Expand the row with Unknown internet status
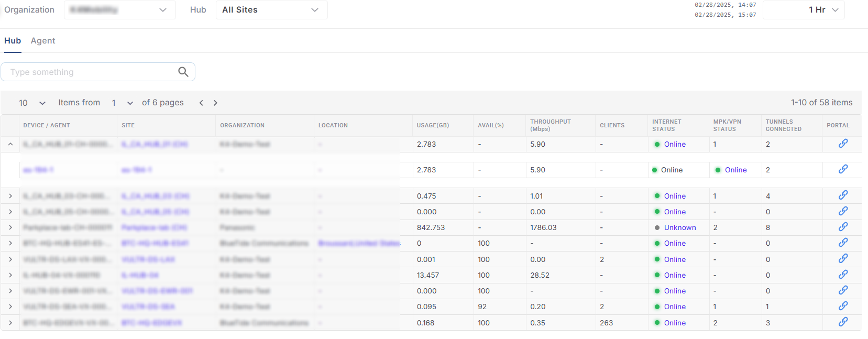Viewport: 868px width, 339px height. coord(10,227)
